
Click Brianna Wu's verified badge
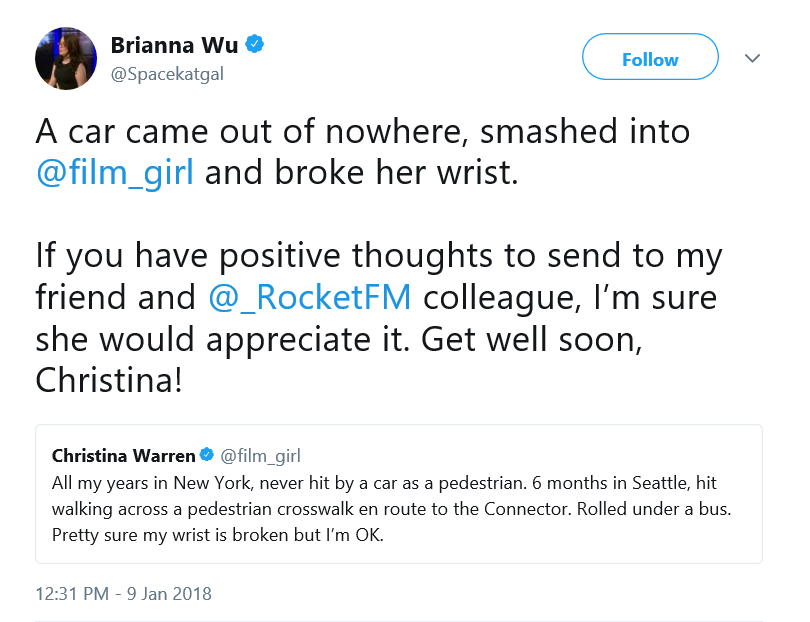click(x=254, y=44)
